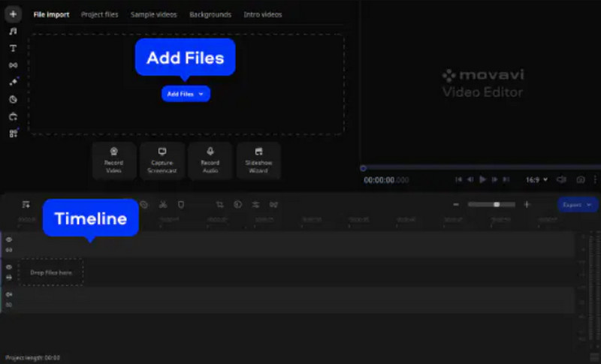
Task: Toggle visibility eye of the video track
Action: click(x=9, y=267)
